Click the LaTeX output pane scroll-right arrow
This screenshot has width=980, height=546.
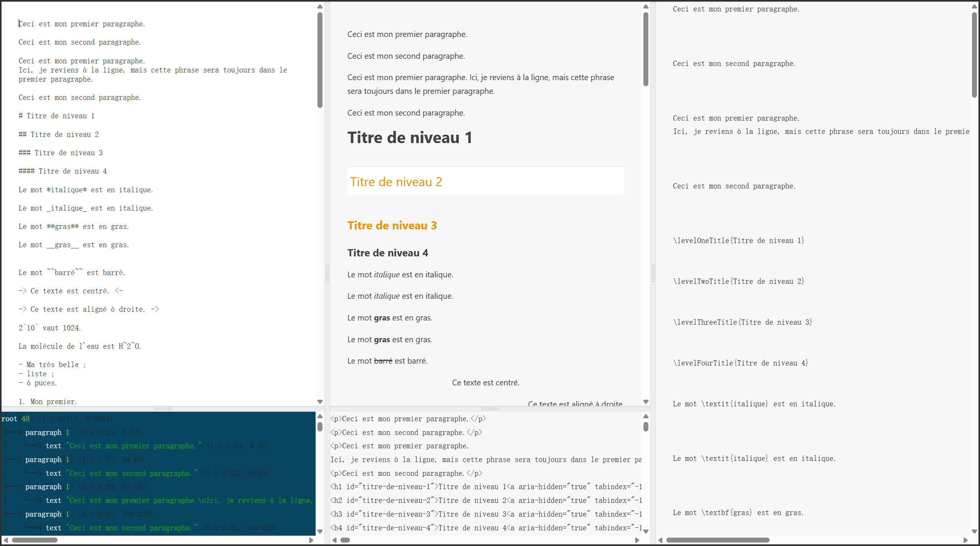pos(965,540)
